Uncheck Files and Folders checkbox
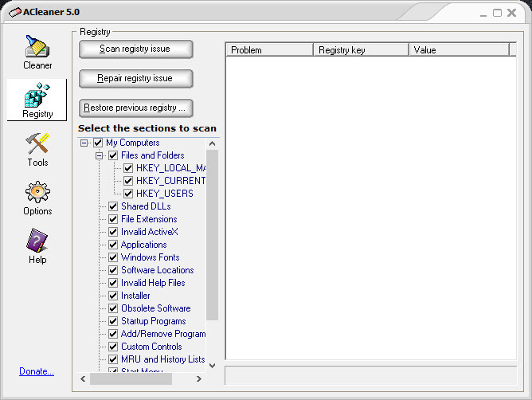Image resolution: width=532 pixels, height=400 pixels. point(113,155)
